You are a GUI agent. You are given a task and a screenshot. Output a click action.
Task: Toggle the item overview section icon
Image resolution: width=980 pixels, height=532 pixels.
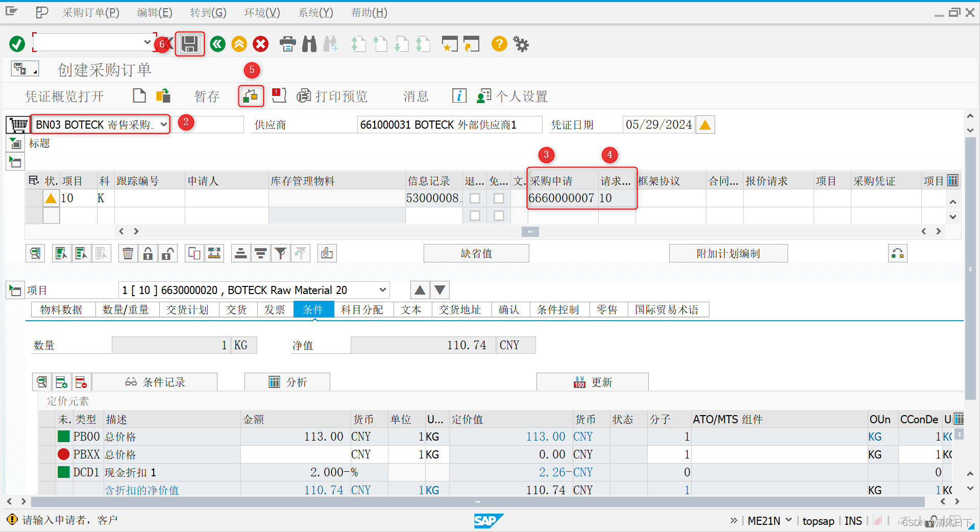click(15, 162)
